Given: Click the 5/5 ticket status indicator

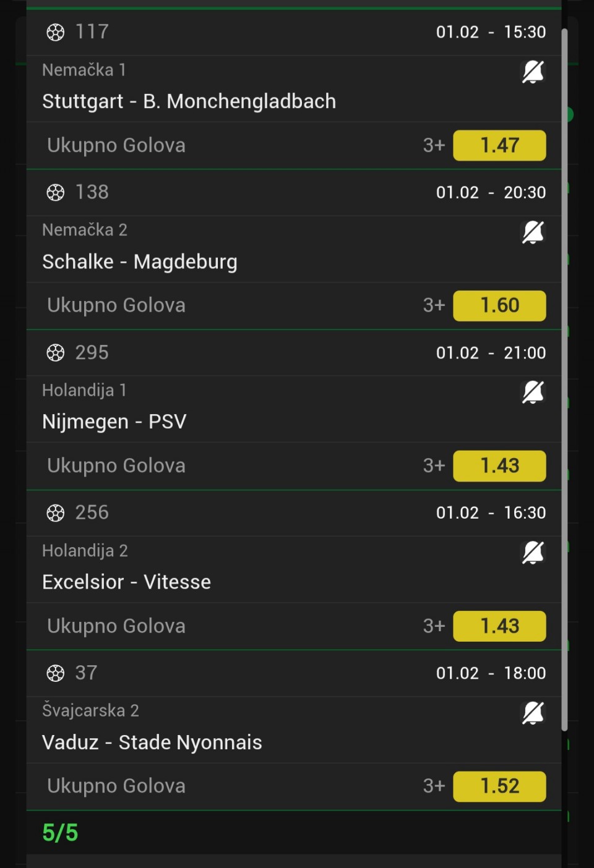Looking at the screenshot, I should [x=60, y=833].
